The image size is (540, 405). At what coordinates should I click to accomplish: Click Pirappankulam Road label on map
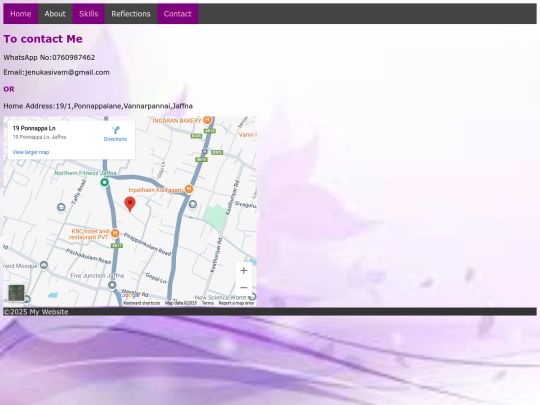(147, 245)
